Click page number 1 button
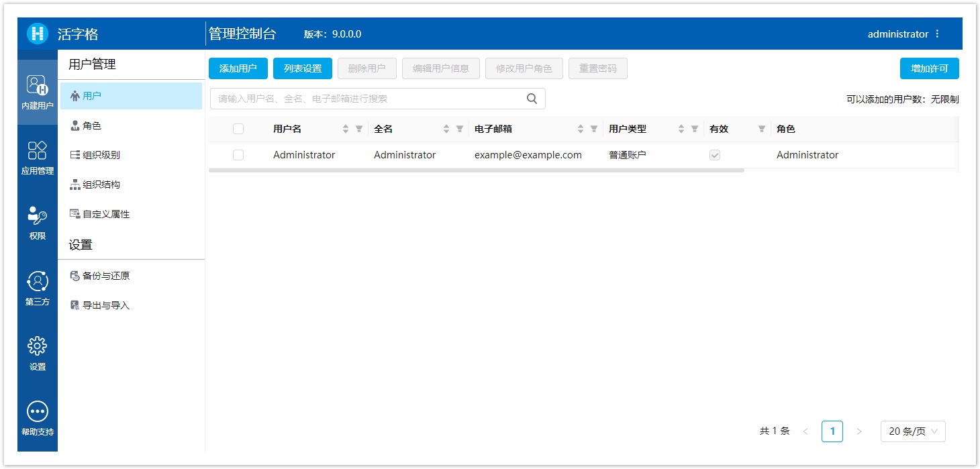This screenshot has height=469, width=980. pos(832,431)
